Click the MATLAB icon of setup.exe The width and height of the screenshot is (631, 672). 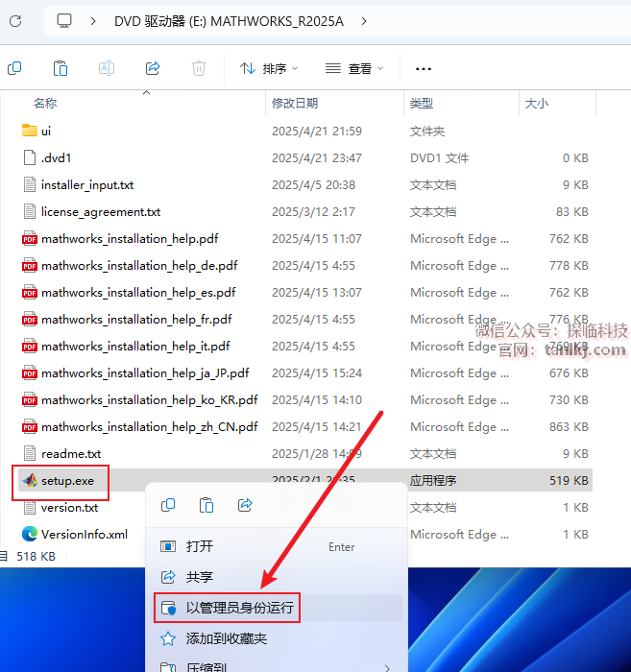30,480
